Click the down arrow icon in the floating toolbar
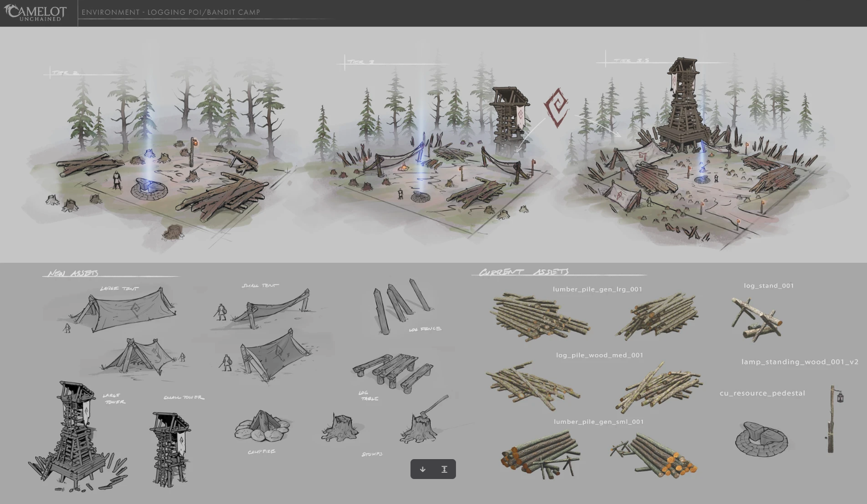Viewport: 867px width, 504px height. click(422, 469)
